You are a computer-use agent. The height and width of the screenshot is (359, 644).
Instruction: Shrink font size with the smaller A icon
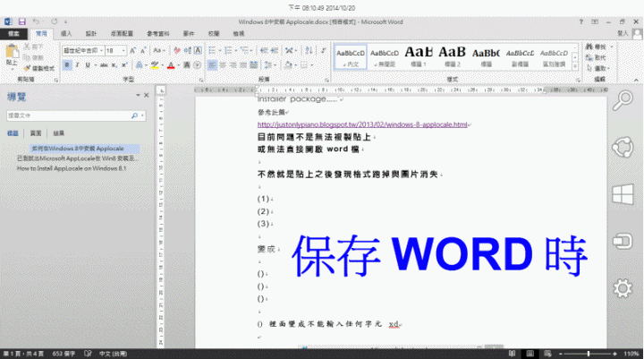click(x=143, y=50)
